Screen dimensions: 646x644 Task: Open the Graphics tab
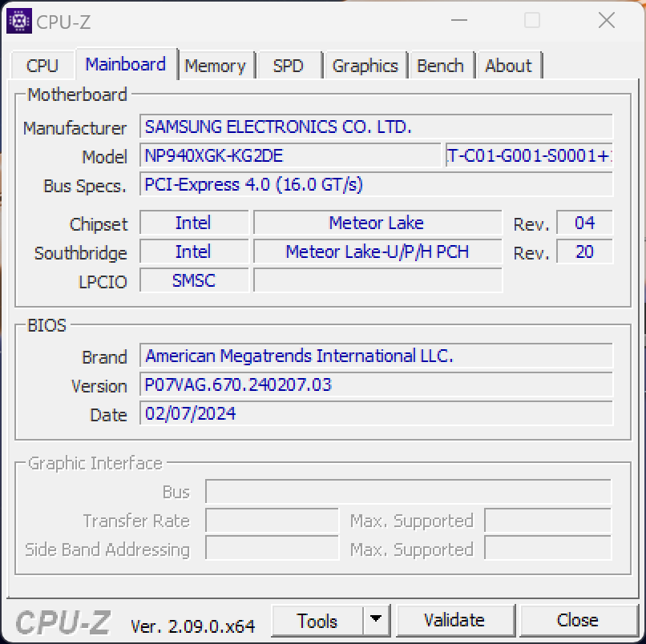[365, 66]
